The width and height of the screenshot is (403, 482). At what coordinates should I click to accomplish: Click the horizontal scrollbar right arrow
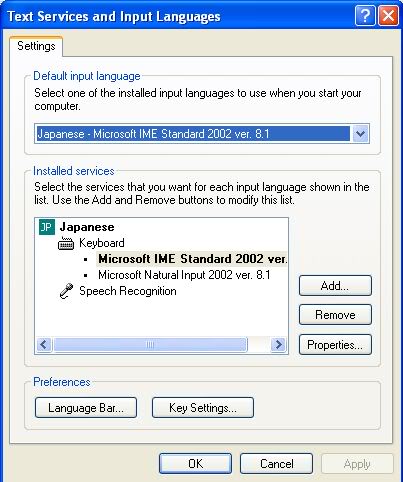[278, 344]
